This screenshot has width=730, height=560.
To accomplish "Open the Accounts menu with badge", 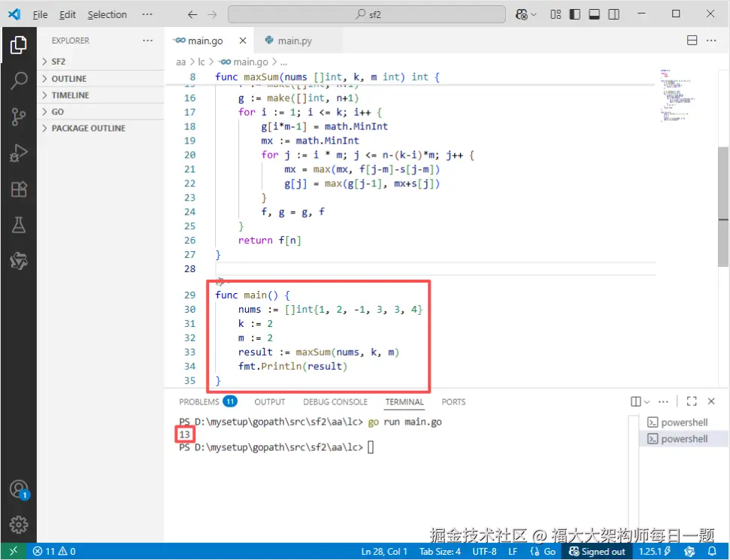I will pos(19,489).
